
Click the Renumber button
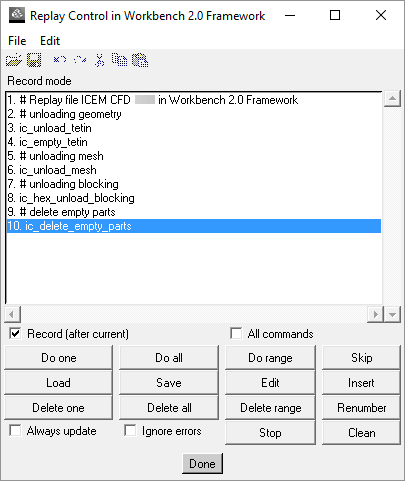coord(361,408)
